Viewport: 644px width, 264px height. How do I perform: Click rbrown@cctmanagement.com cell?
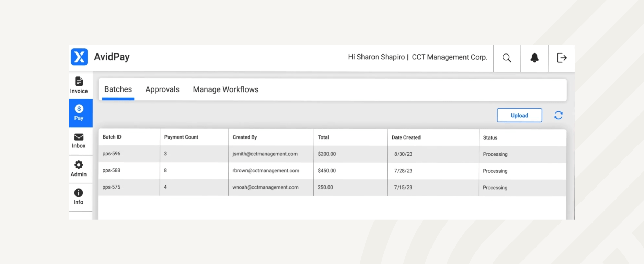pyautogui.click(x=266, y=171)
